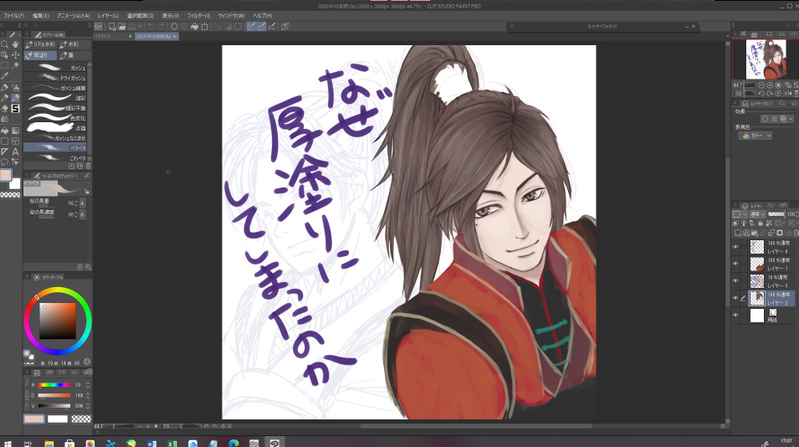This screenshot has width=799, height=447.
Task: Open the 編集(E) menu
Action: pyautogui.click(x=41, y=16)
